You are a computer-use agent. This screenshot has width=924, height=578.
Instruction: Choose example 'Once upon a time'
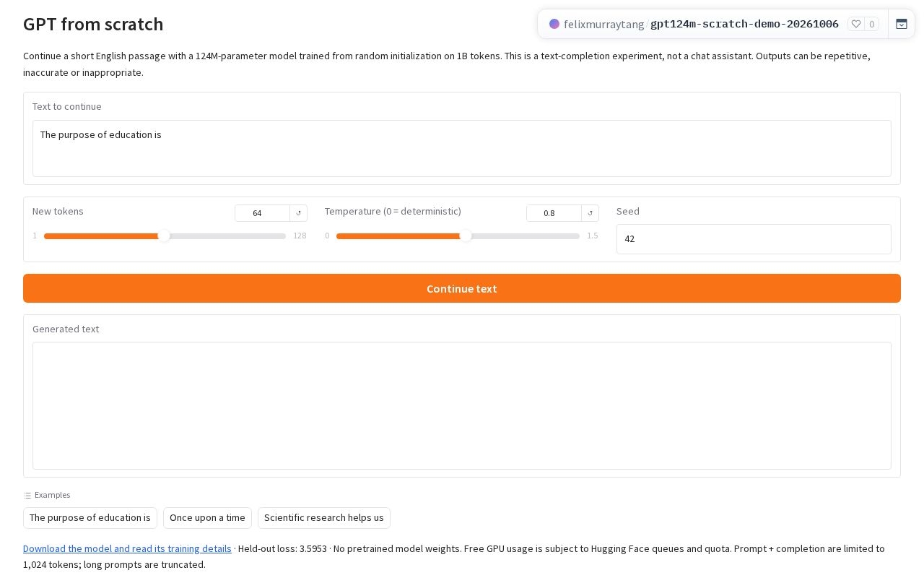[x=207, y=517]
